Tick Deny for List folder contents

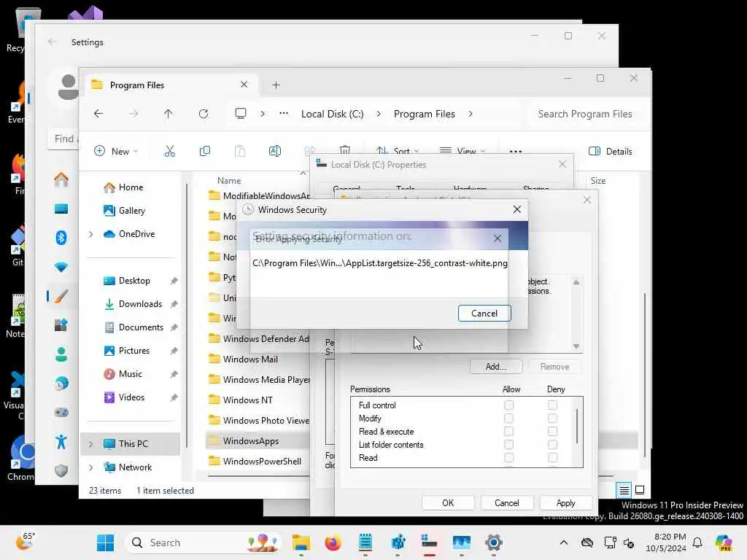pyautogui.click(x=553, y=445)
